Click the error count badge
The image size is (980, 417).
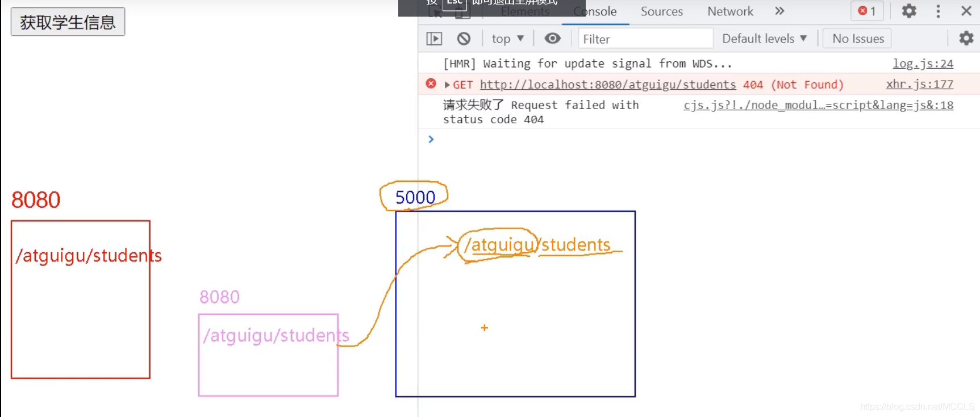pos(867,11)
